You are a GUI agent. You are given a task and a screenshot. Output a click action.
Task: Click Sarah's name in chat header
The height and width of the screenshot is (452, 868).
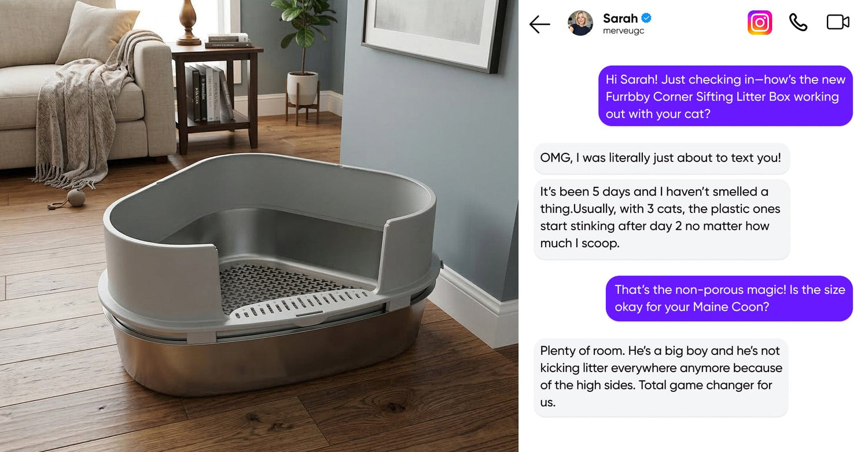620,18
